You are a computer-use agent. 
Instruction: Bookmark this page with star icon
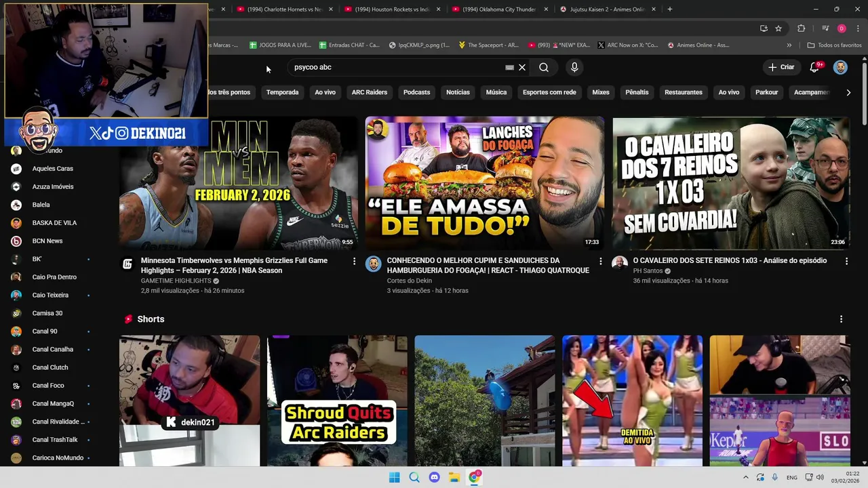tap(778, 28)
